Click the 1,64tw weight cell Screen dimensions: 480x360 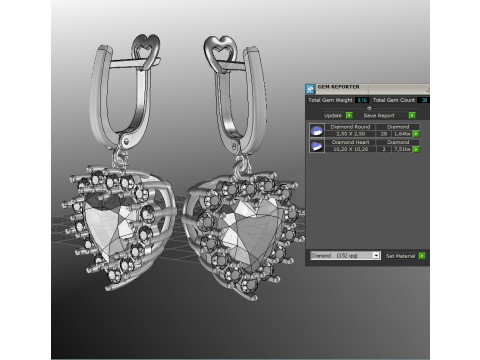coord(402,134)
